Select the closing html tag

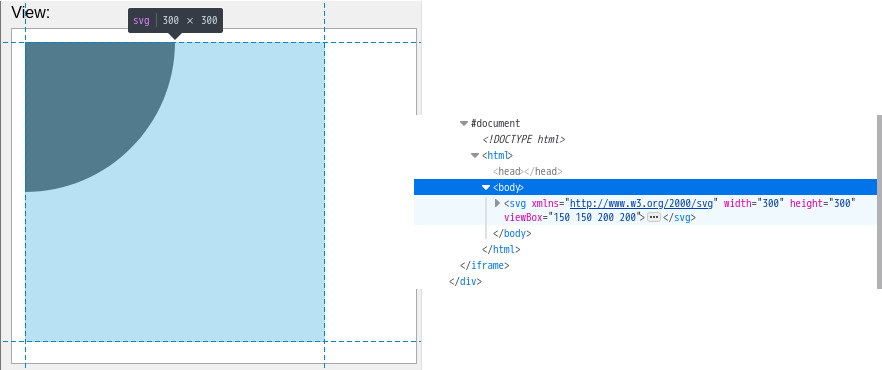501,249
